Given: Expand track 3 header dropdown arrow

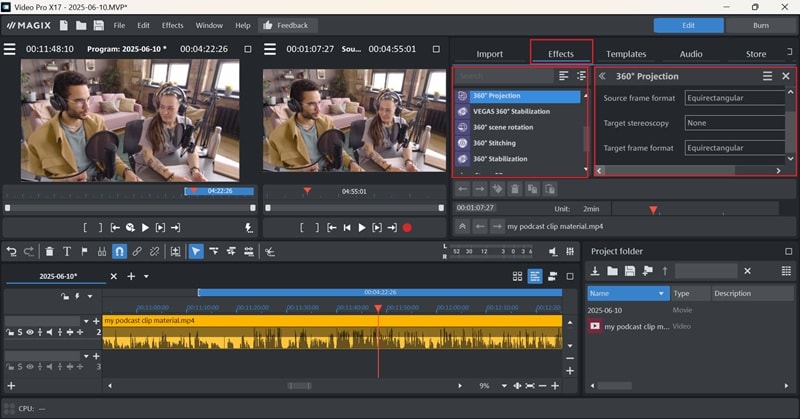Looking at the screenshot, I should (x=86, y=356).
